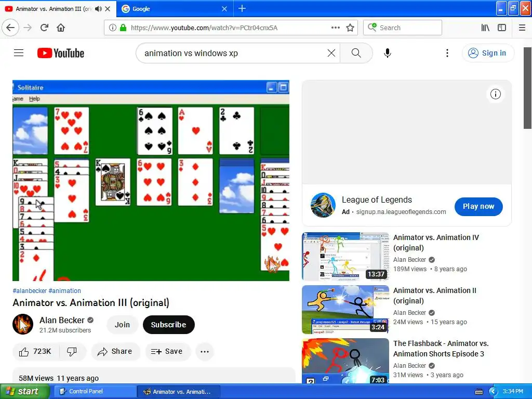
Task: Run search with the magnifier button
Action: 356,53
